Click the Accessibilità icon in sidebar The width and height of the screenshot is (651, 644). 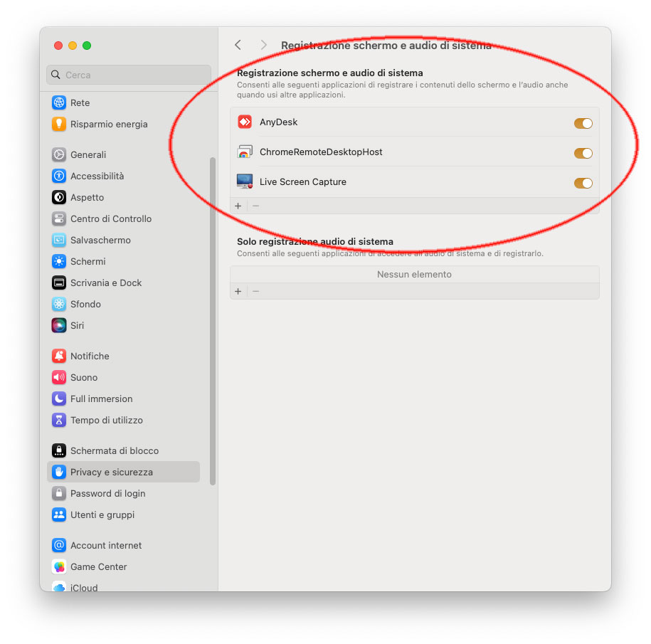coord(59,176)
